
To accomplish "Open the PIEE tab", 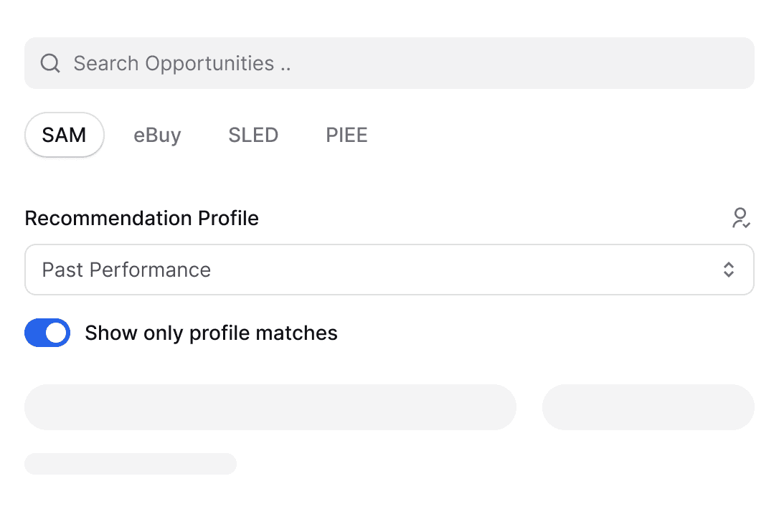I will click(x=346, y=135).
